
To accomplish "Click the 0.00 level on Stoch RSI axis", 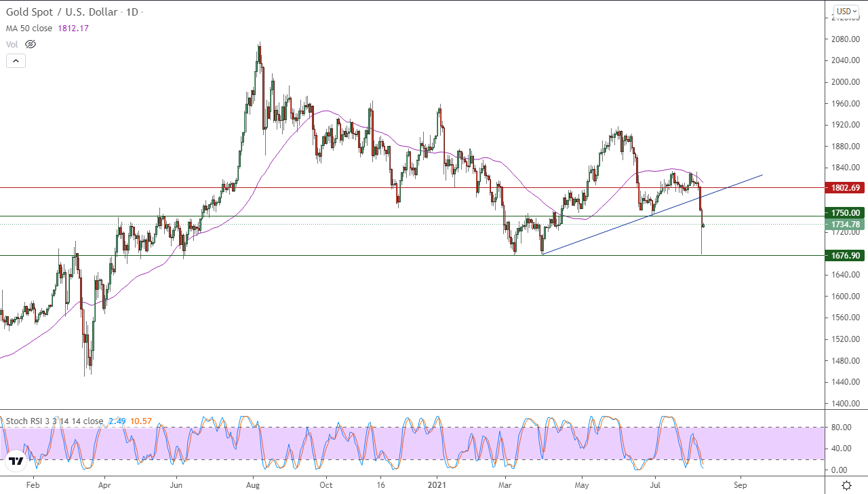I will coord(839,470).
